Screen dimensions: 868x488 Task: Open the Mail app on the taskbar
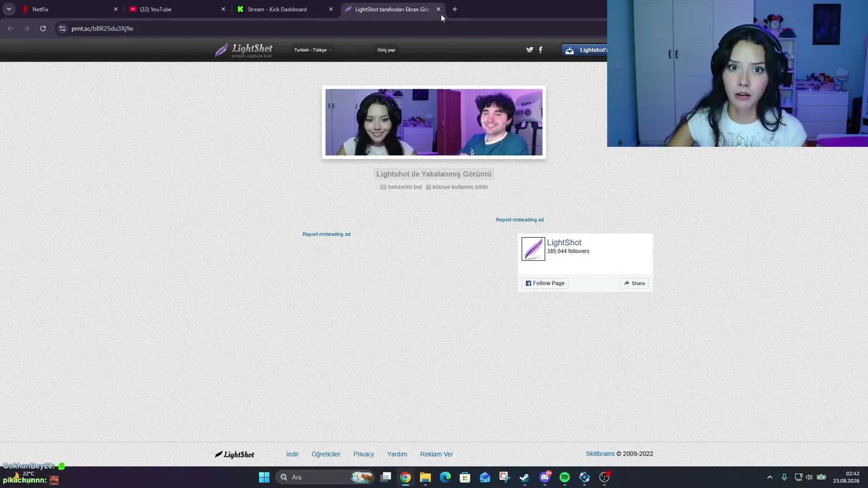coord(485,477)
